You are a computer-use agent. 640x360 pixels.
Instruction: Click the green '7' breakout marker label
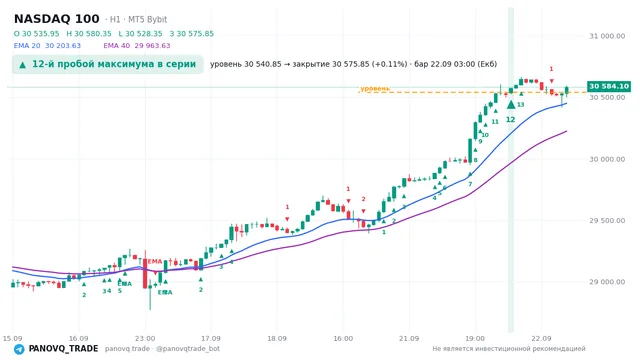[x=470, y=184]
